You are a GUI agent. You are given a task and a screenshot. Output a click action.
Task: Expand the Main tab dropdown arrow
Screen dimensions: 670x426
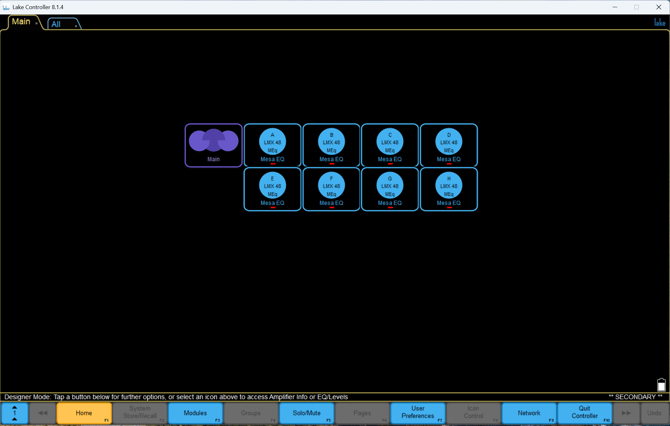pyautogui.click(x=38, y=24)
